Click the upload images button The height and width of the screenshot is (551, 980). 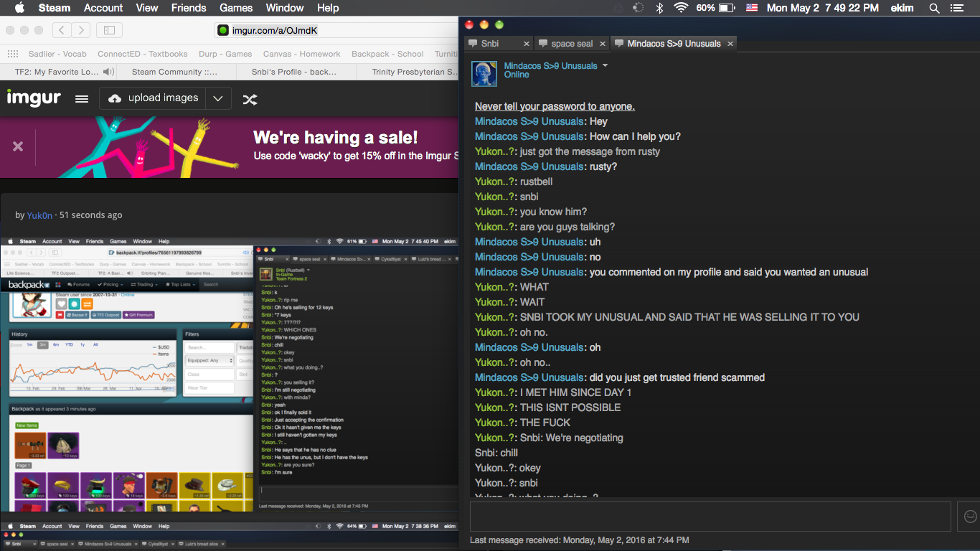pyautogui.click(x=153, y=98)
